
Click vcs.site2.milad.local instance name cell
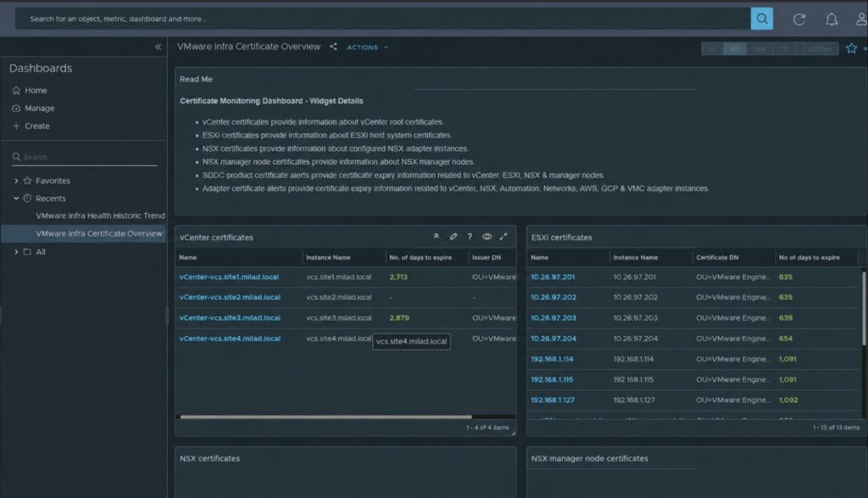pyautogui.click(x=339, y=298)
